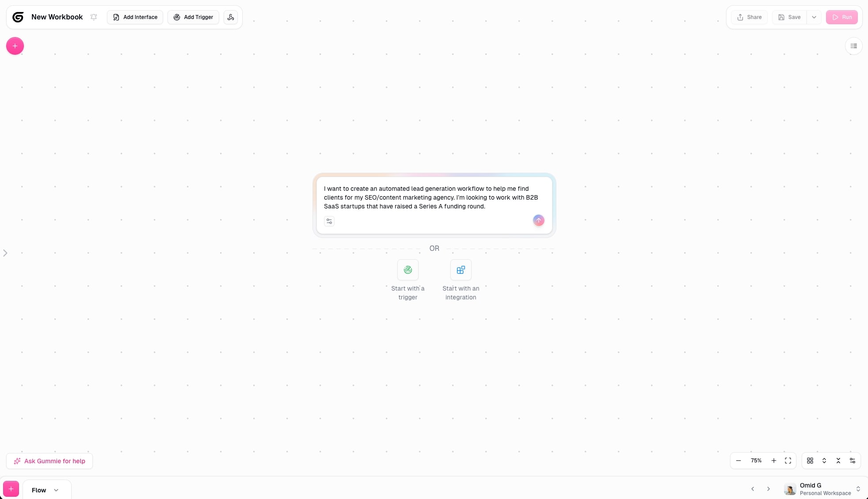Select Start with a trigger
The height and width of the screenshot is (499, 868).
[407, 270]
